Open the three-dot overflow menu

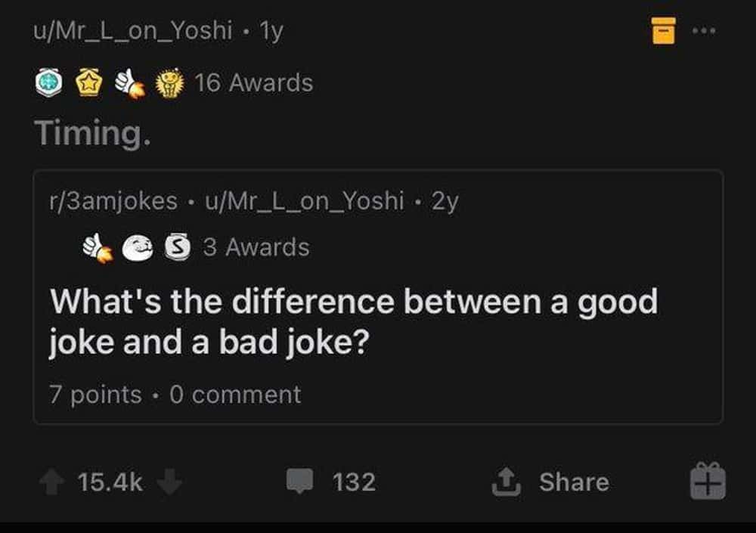click(x=703, y=31)
